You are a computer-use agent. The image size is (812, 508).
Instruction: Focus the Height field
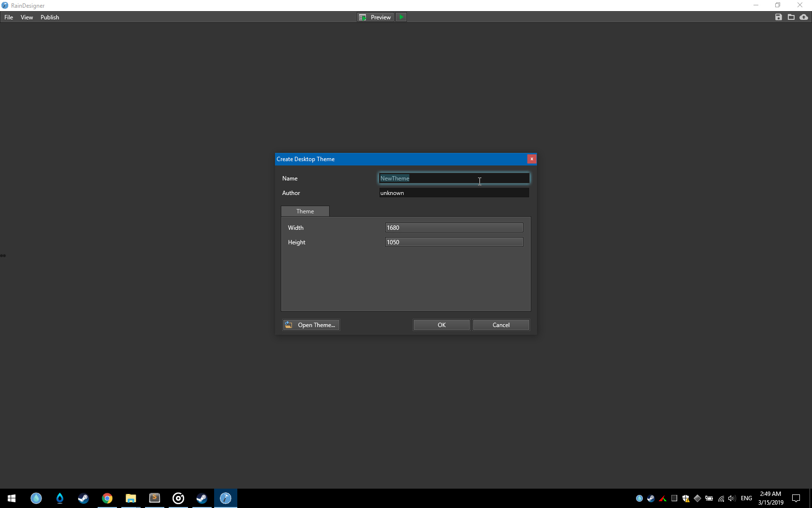[454, 242]
